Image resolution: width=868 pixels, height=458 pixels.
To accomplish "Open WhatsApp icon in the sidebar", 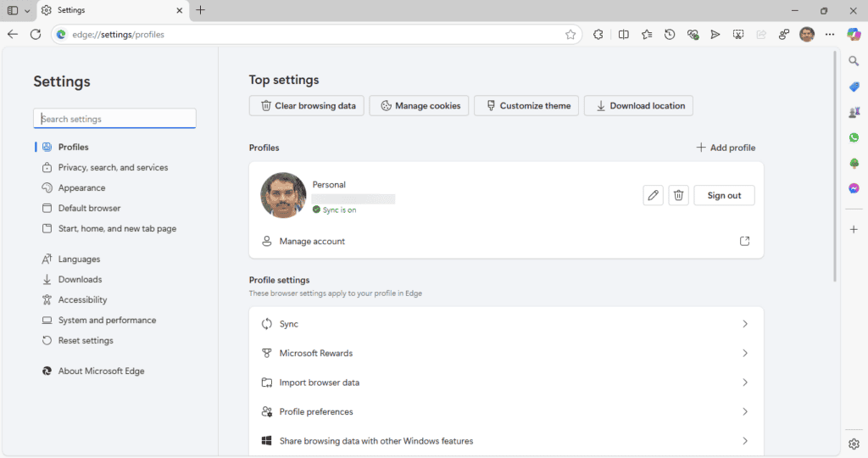I will (x=854, y=137).
